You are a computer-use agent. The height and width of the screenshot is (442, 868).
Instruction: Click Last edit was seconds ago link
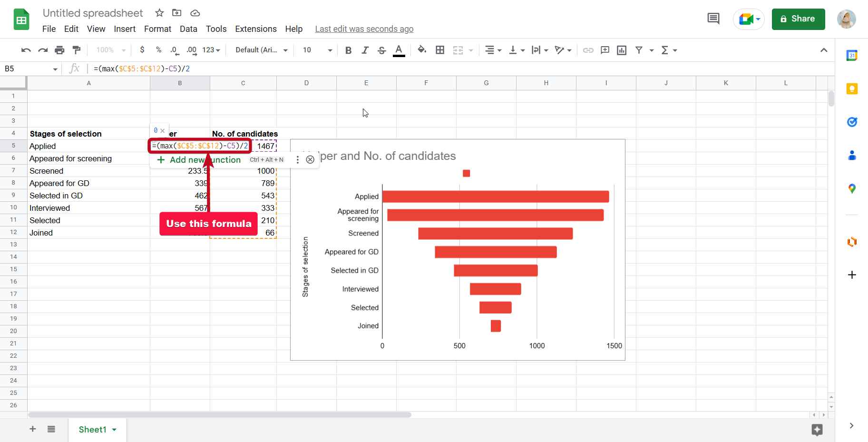364,29
